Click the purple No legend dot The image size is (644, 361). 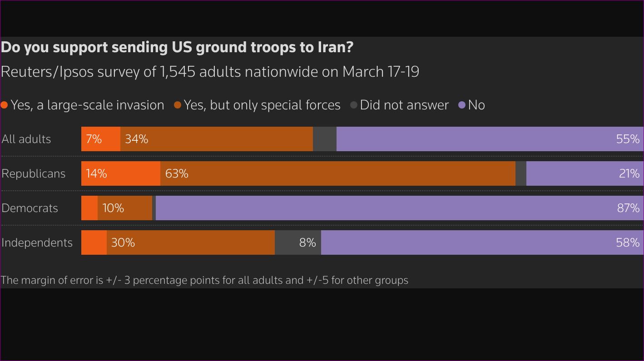coord(462,105)
